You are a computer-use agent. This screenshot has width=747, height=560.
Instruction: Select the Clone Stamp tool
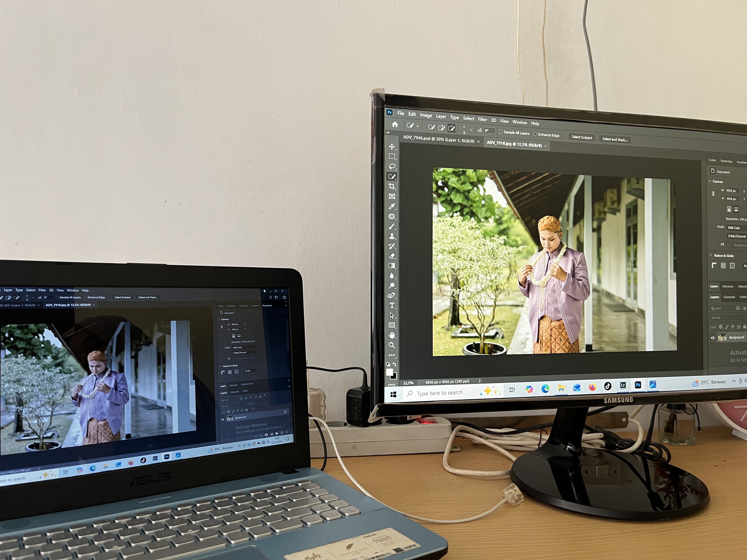coord(392,236)
